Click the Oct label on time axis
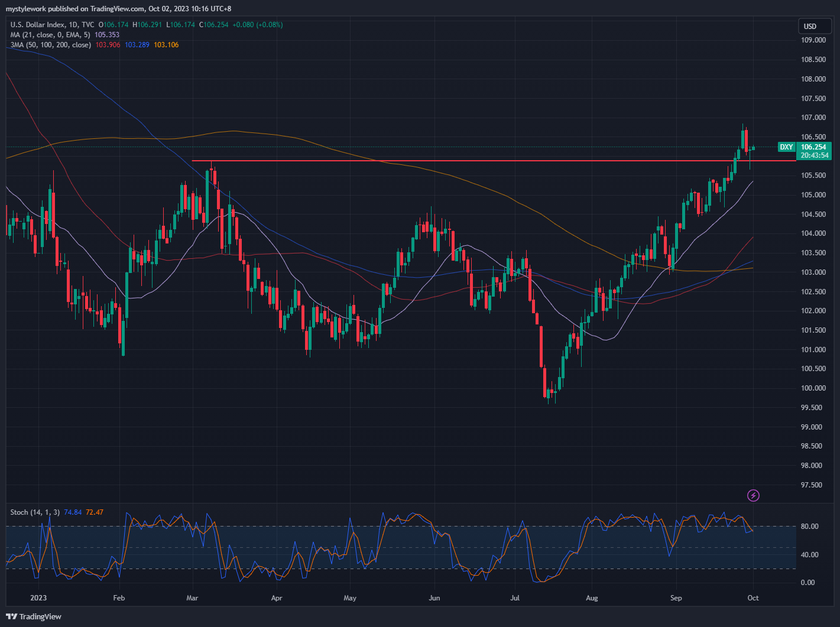This screenshot has width=840, height=627. click(x=753, y=598)
